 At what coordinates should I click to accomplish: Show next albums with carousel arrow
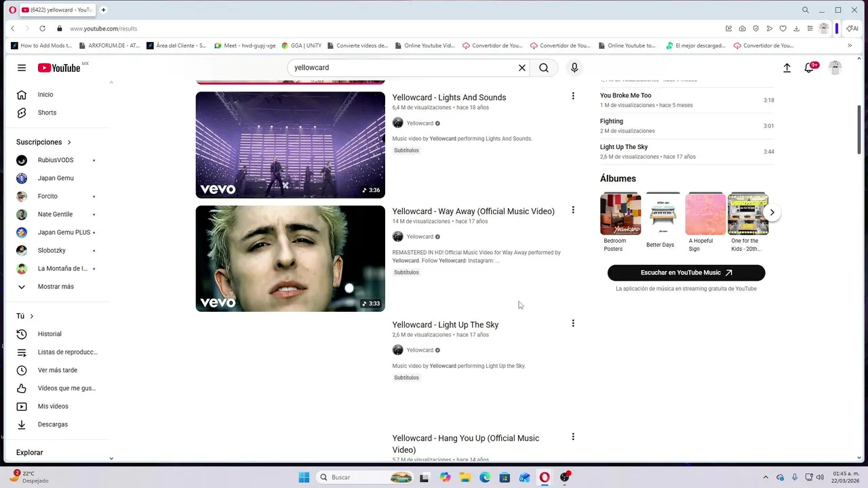[x=772, y=212]
